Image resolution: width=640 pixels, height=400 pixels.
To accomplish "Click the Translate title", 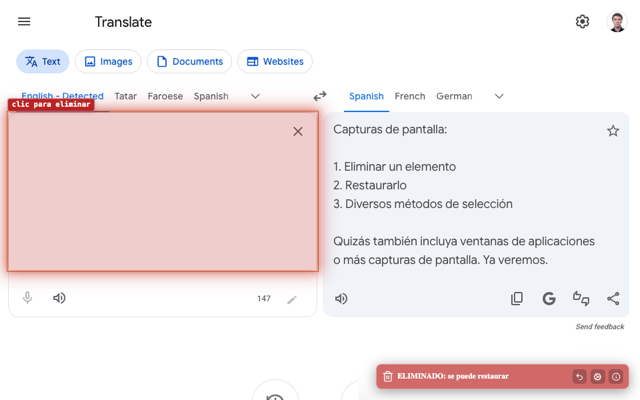I will click(123, 22).
